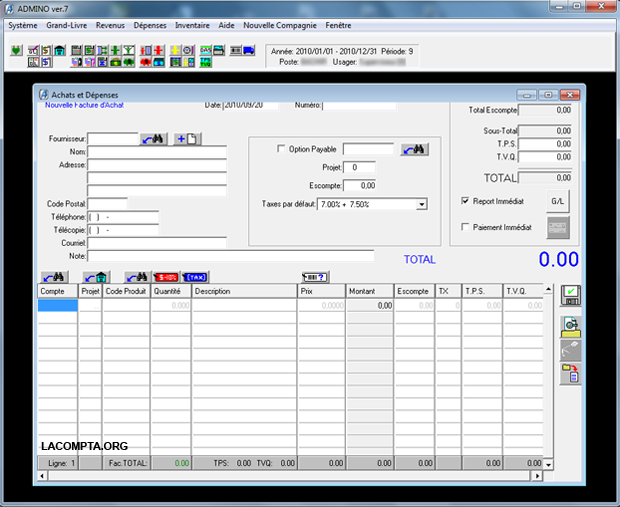Viewport: 620px width, 507px height.
Task: Click the folder with gear icon on right
Action: pos(571,327)
